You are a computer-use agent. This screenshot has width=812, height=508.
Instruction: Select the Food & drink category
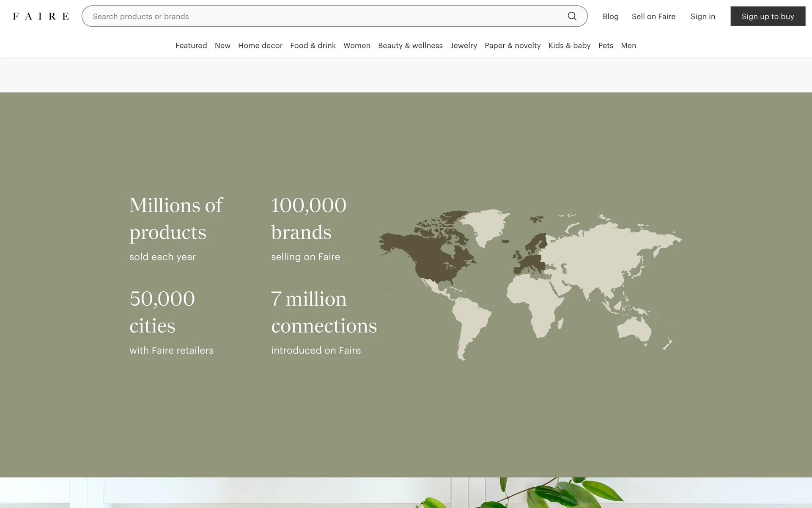click(x=313, y=45)
